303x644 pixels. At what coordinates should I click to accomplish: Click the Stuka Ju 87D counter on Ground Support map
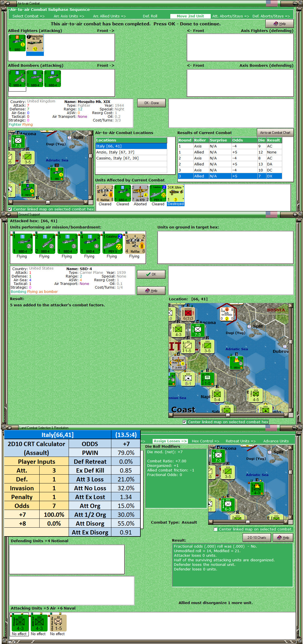pyautogui.click(x=178, y=363)
